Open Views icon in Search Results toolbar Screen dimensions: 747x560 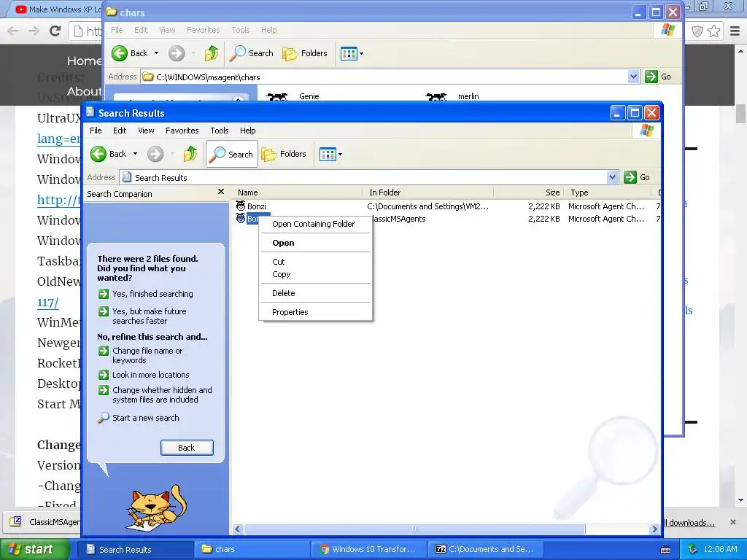[328, 155]
